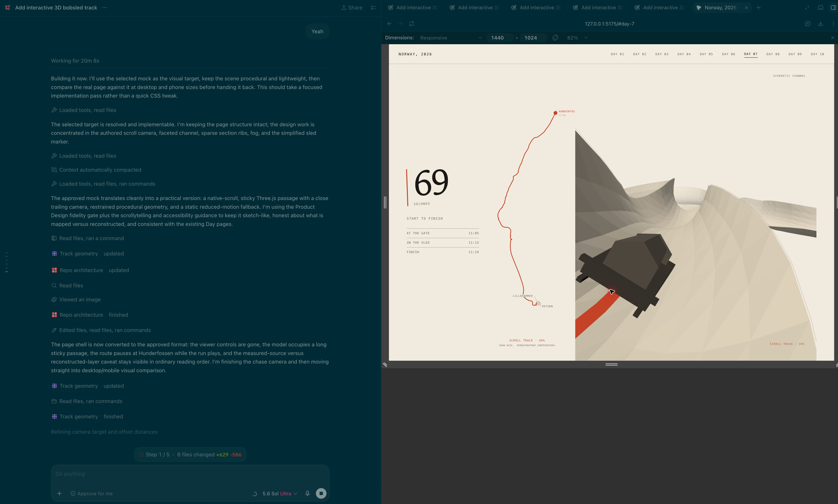
Task: Select the italic Add interactive 3D tab
Action: 659,8
